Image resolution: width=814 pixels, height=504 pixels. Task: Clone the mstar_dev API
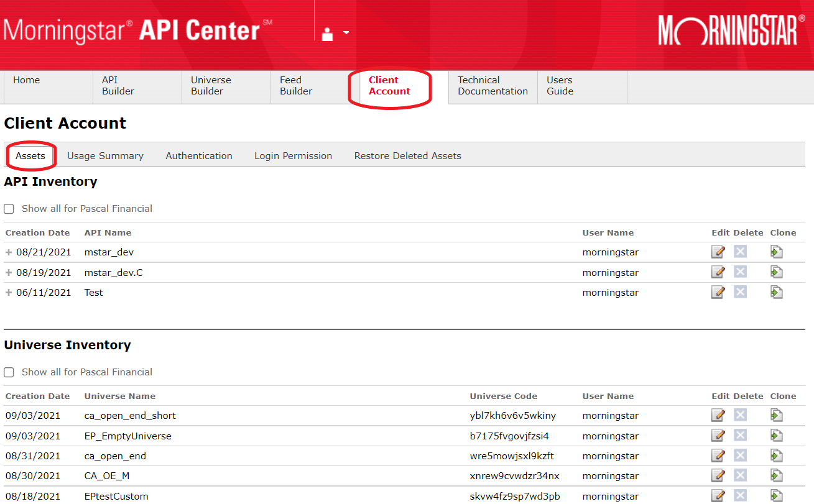coord(777,252)
